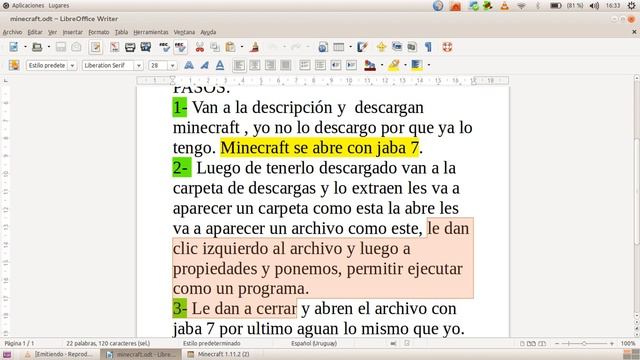Open the New document type dropdown arrow
640x360 pixels.
coord(25,47)
